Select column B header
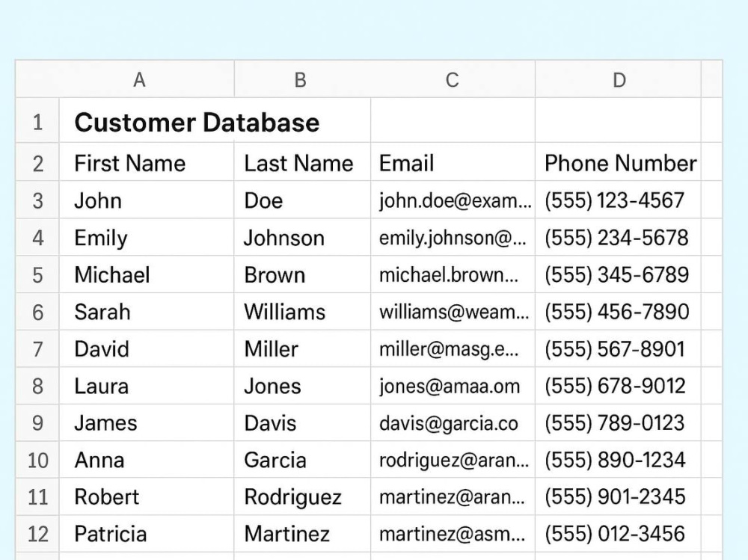 [x=302, y=79]
